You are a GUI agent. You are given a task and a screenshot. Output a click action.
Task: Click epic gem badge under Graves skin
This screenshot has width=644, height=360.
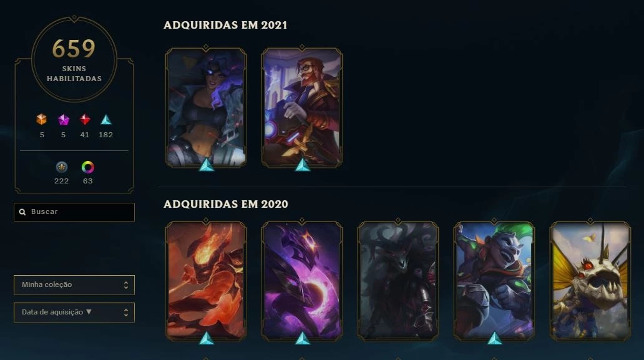(x=303, y=165)
